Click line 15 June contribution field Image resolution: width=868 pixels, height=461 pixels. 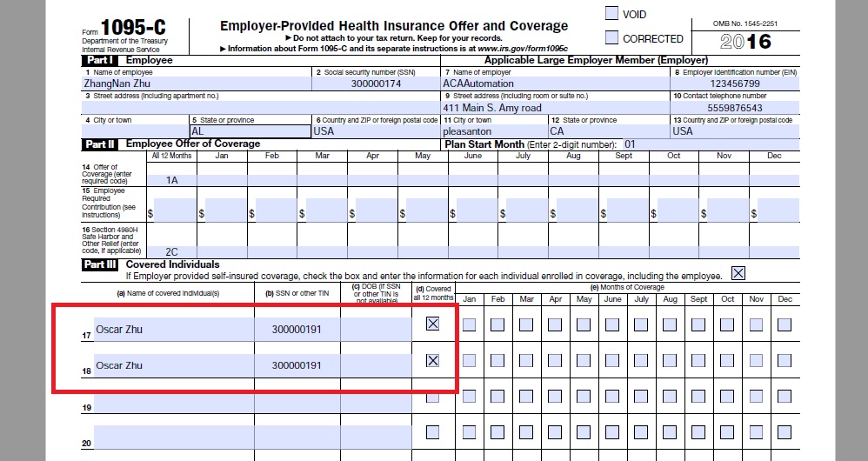click(x=477, y=210)
